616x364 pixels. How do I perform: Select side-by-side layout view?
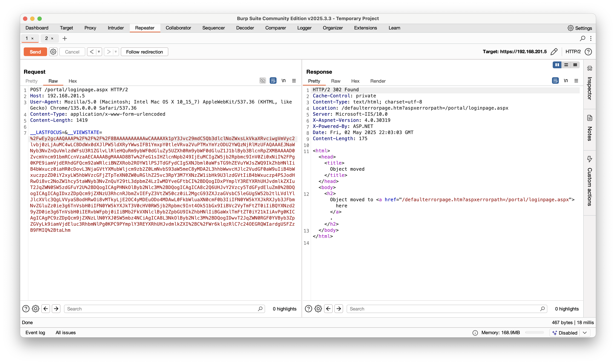[557, 65]
